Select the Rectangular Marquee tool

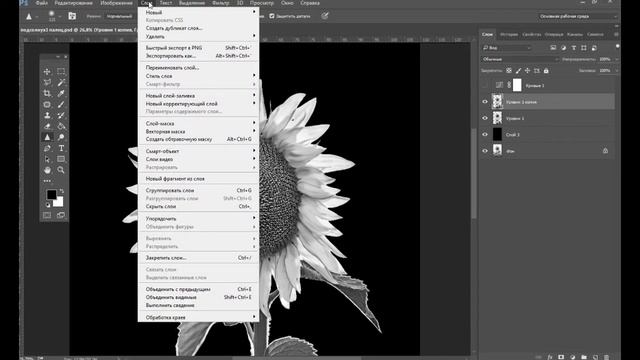coord(61,72)
